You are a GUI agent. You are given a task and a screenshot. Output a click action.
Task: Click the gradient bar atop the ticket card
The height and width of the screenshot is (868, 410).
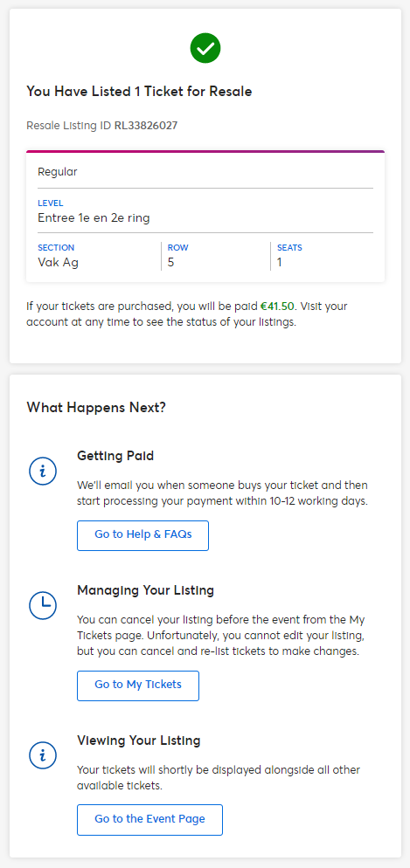(x=205, y=151)
